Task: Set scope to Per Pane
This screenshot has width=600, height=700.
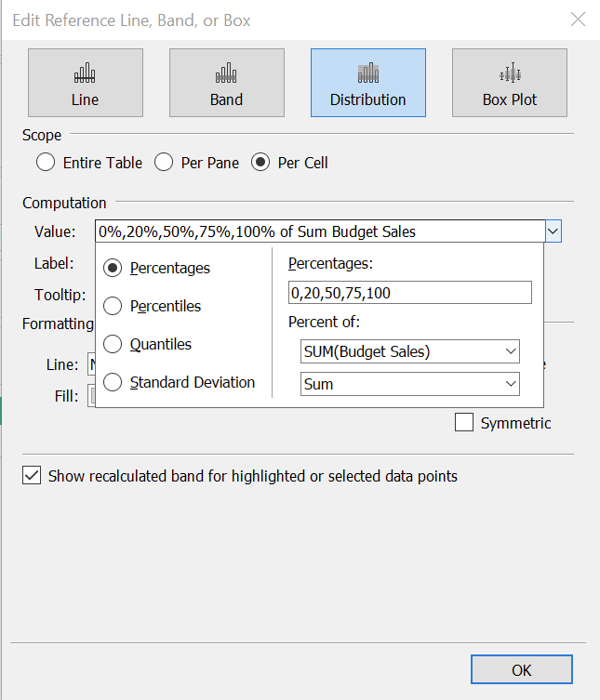Action: click(164, 163)
